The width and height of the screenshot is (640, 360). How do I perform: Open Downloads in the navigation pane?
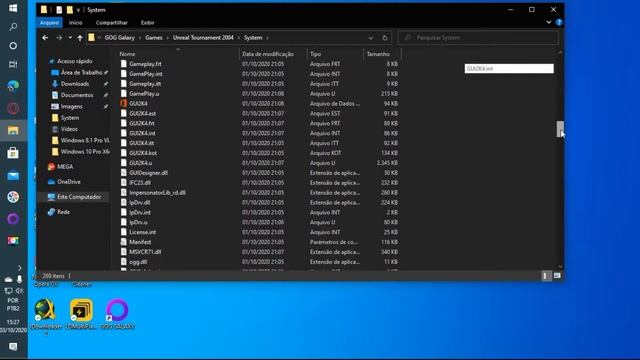coord(75,84)
